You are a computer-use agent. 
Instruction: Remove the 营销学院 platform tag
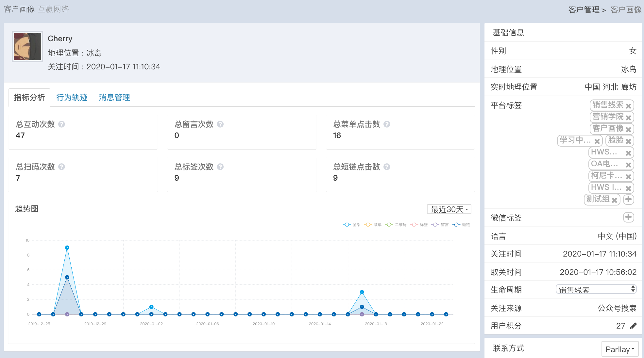click(x=628, y=118)
